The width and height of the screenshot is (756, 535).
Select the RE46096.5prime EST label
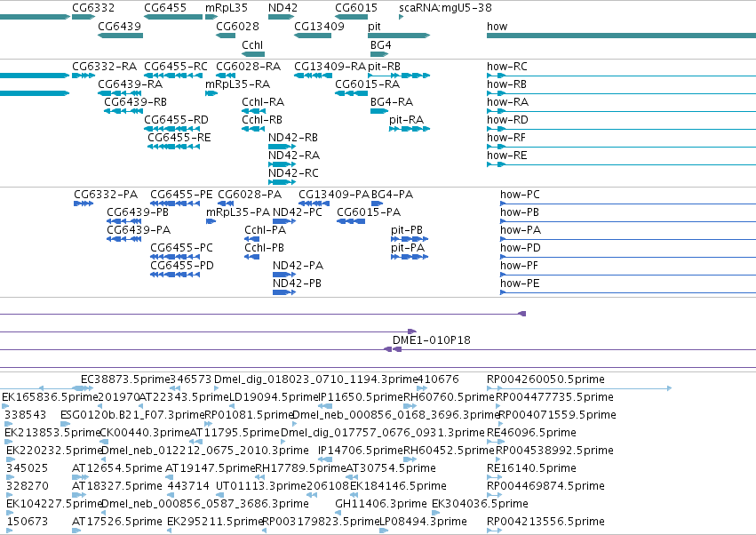click(531, 432)
